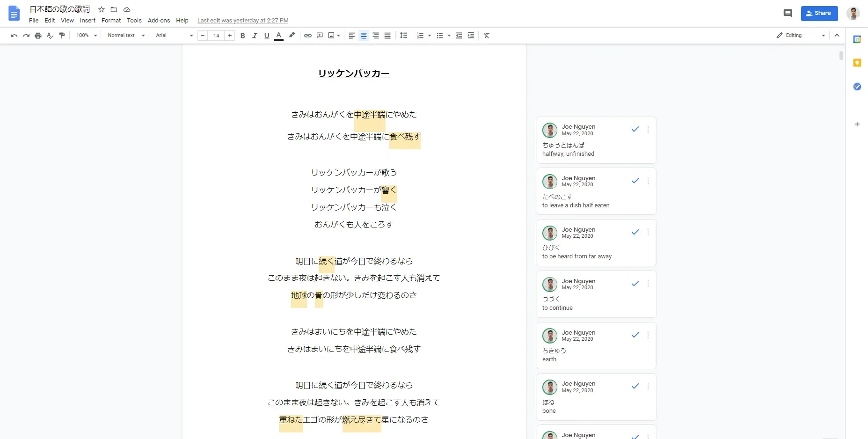Open the font family dropdown
This screenshot has height=439, width=868.
point(173,36)
